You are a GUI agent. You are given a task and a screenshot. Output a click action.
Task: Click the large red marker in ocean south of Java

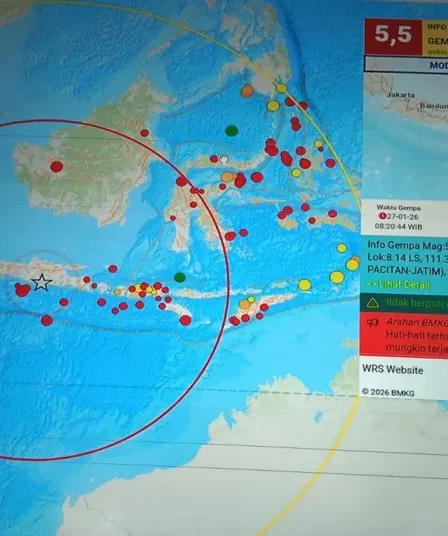coord(47,321)
